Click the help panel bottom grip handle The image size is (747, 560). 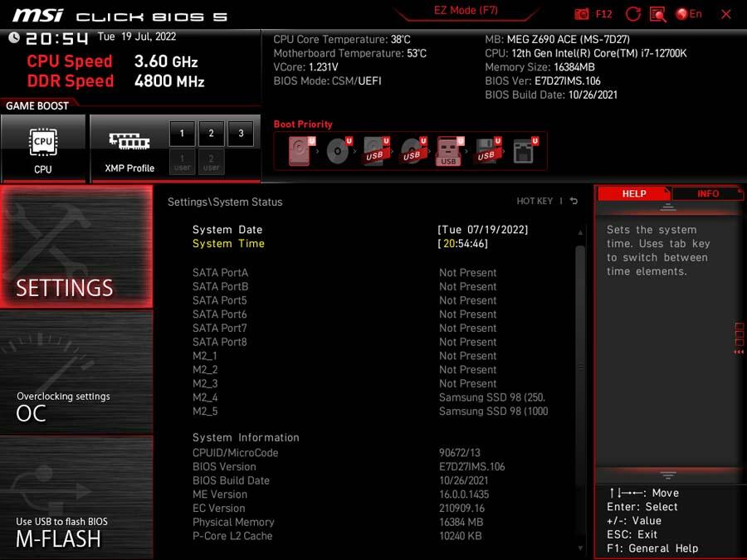(668, 475)
